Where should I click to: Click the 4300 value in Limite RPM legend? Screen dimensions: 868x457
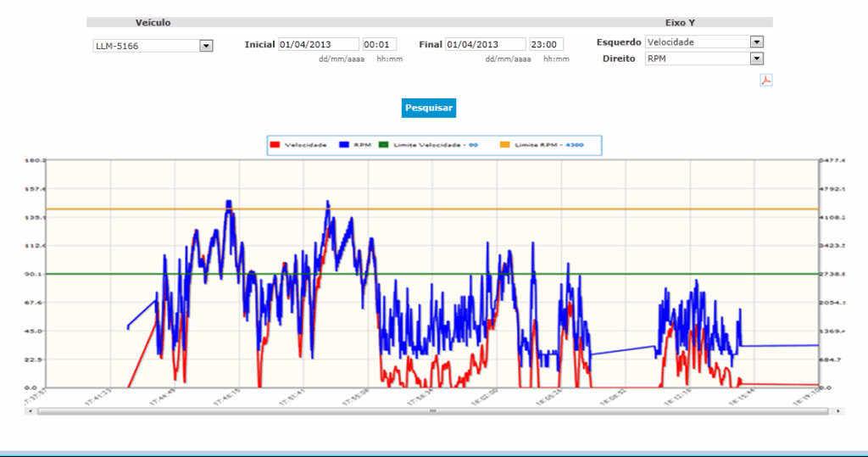point(575,145)
